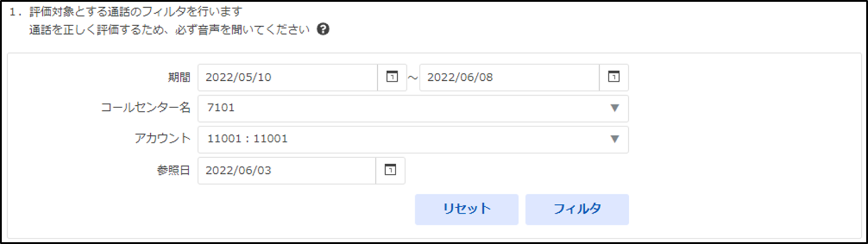Select the 11001 : 11001 account value text

pos(247,139)
